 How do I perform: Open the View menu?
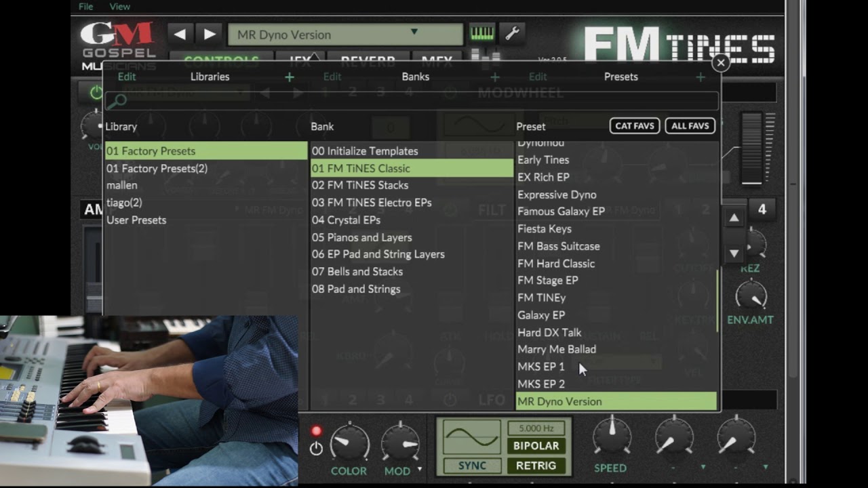click(x=119, y=6)
